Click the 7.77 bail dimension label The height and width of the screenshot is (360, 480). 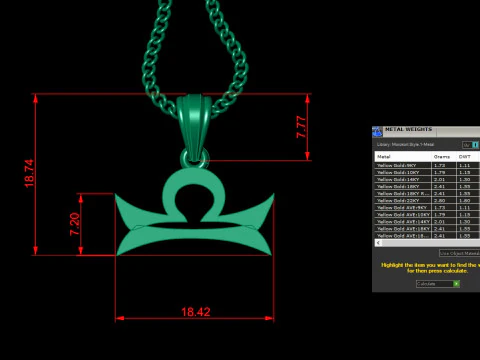(301, 127)
